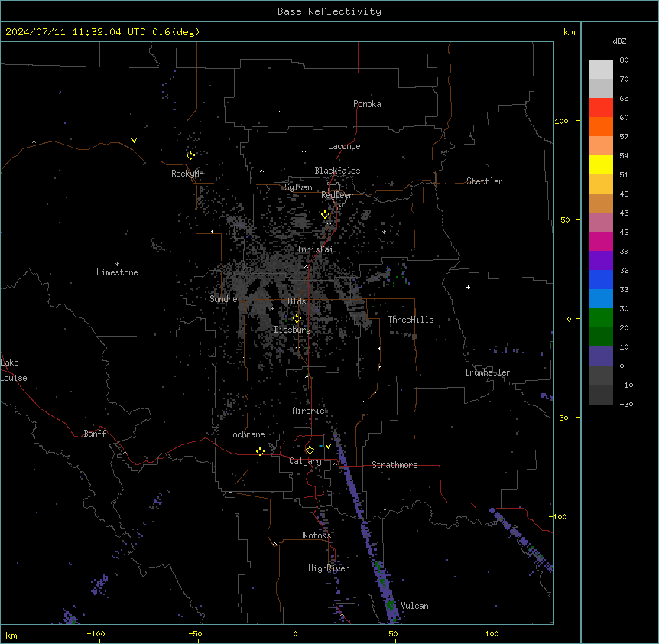Click the Innisfail city label
659x644 pixels.
[317, 249]
